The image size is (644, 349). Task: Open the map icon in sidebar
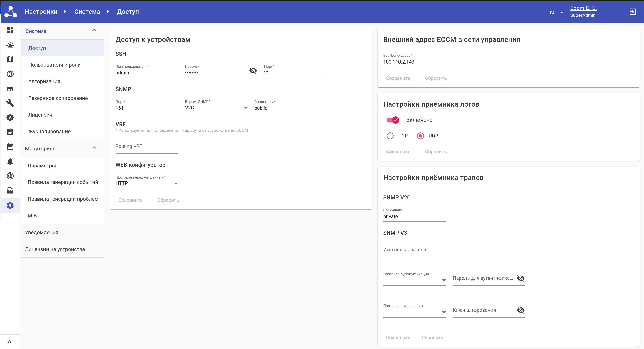[10, 59]
